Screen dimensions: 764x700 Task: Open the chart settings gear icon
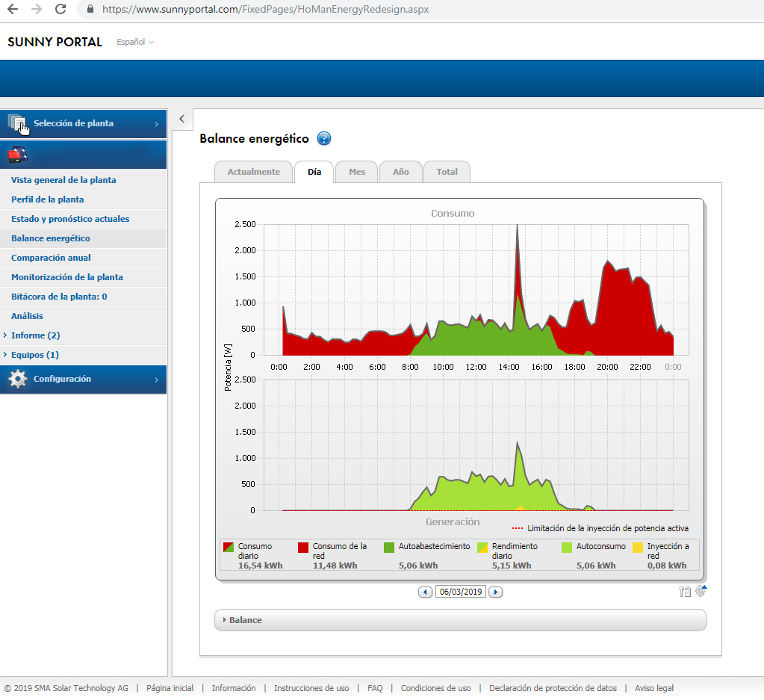(x=701, y=591)
